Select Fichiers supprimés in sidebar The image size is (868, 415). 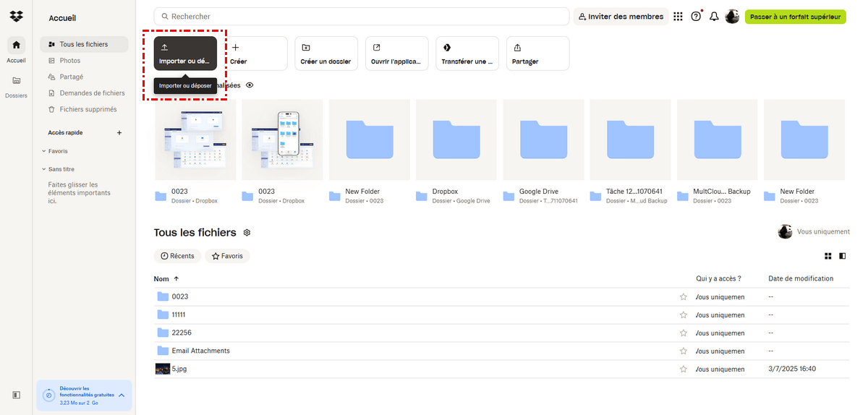[x=84, y=109]
